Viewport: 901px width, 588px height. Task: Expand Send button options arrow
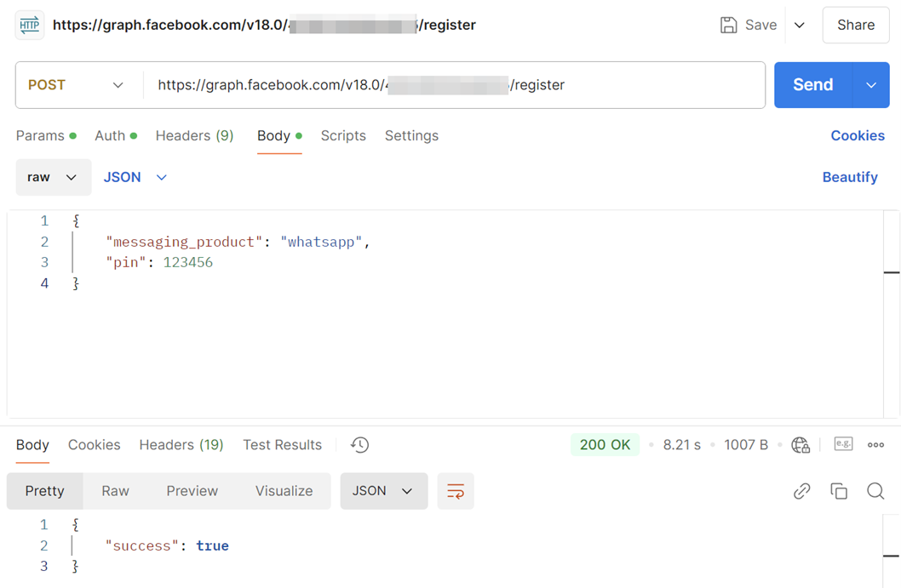871,85
